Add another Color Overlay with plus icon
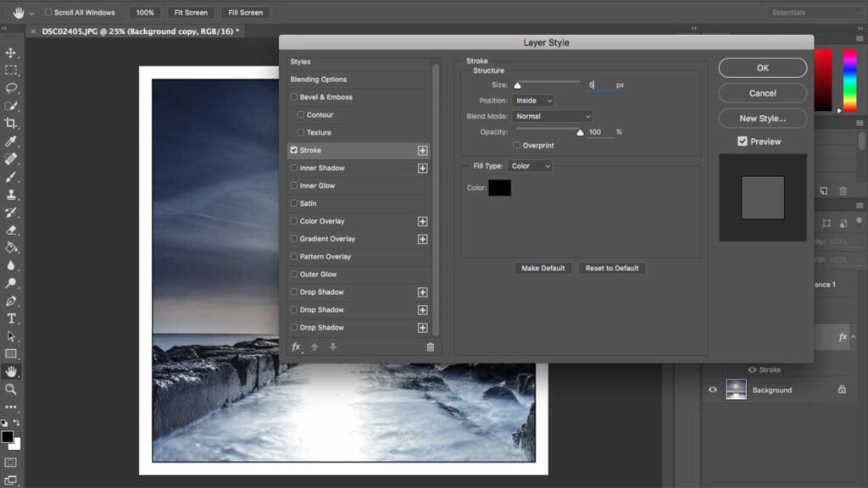 point(422,221)
